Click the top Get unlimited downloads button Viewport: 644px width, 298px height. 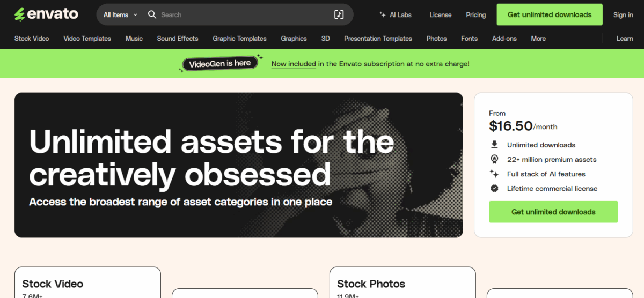tap(550, 14)
